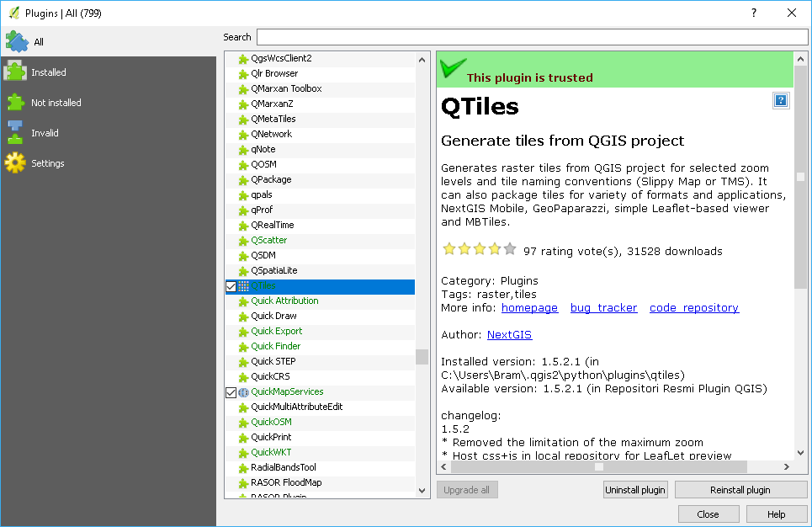
Task: Click the Uninstall plugin button
Action: pos(634,489)
